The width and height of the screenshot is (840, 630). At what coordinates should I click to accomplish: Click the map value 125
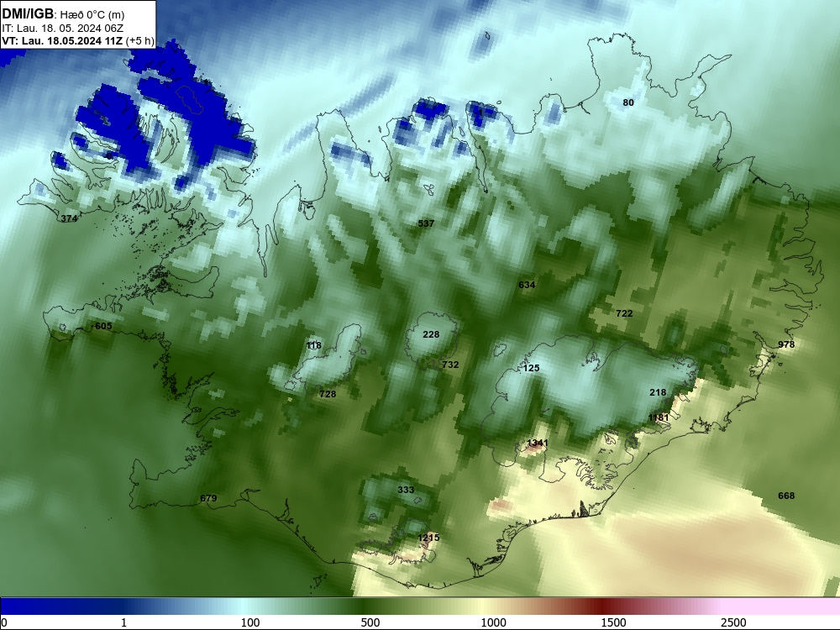[x=531, y=368]
